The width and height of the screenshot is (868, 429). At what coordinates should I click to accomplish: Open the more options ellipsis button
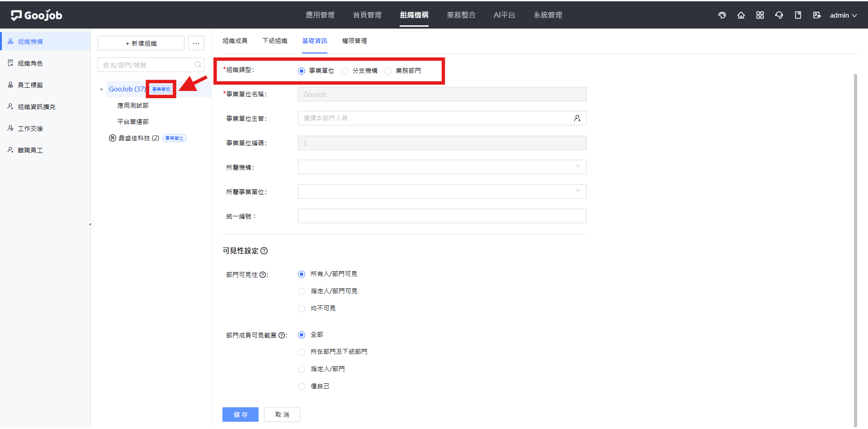(196, 43)
